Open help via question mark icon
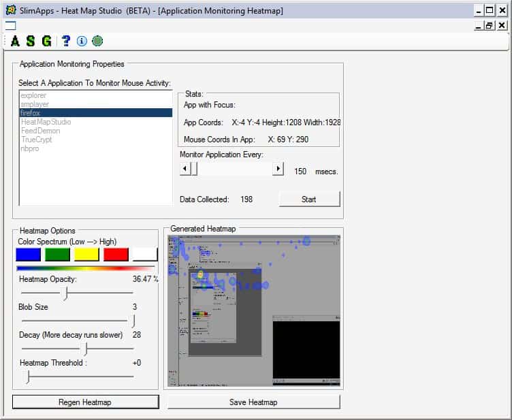The height and width of the screenshot is (420, 512). point(66,41)
